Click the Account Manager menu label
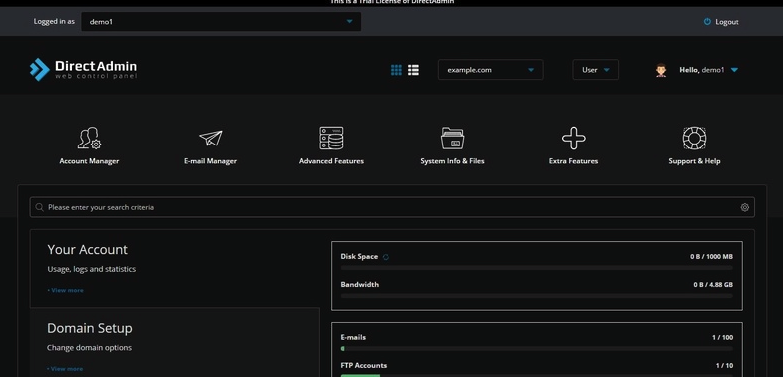 (89, 161)
